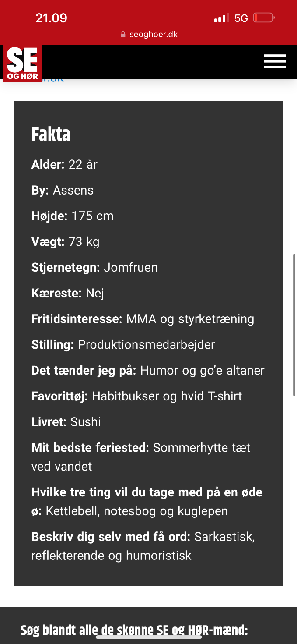Tap the battery icon in status bar
The image size is (297, 644).
[x=264, y=18]
